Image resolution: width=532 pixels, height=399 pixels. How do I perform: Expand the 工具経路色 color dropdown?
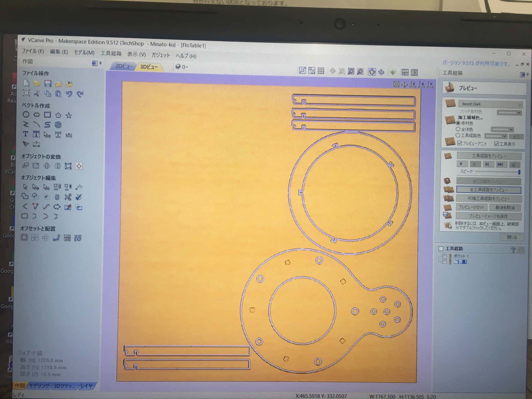click(x=496, y=136)
